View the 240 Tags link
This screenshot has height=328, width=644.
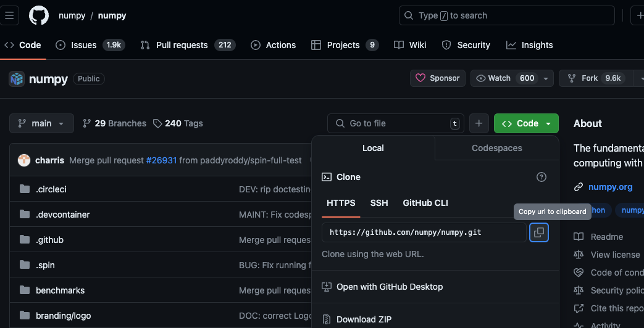click(x=178, y=123)
